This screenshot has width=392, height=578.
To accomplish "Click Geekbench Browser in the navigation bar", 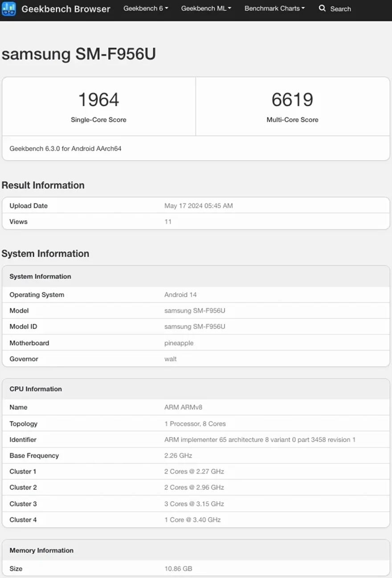I will tap(66, 9).
